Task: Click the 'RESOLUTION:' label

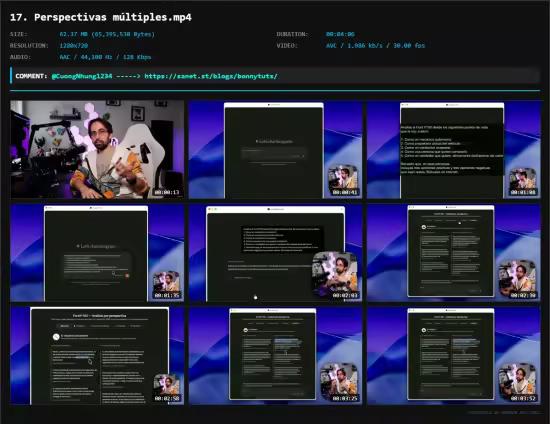Action: pos(29,46)
